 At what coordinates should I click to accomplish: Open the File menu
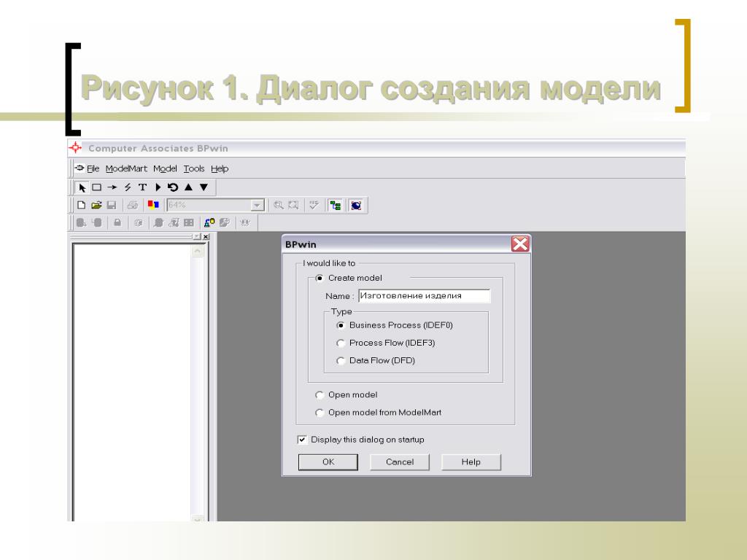click(93, 168)
